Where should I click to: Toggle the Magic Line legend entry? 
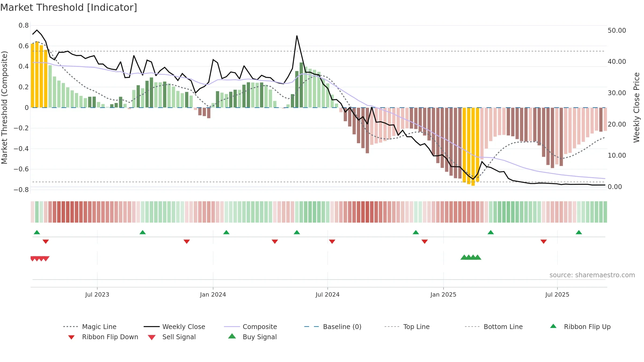pos(90,327)
